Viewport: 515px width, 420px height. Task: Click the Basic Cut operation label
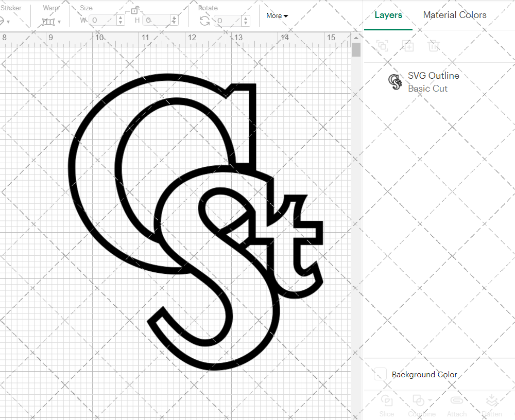pos(427,89)
